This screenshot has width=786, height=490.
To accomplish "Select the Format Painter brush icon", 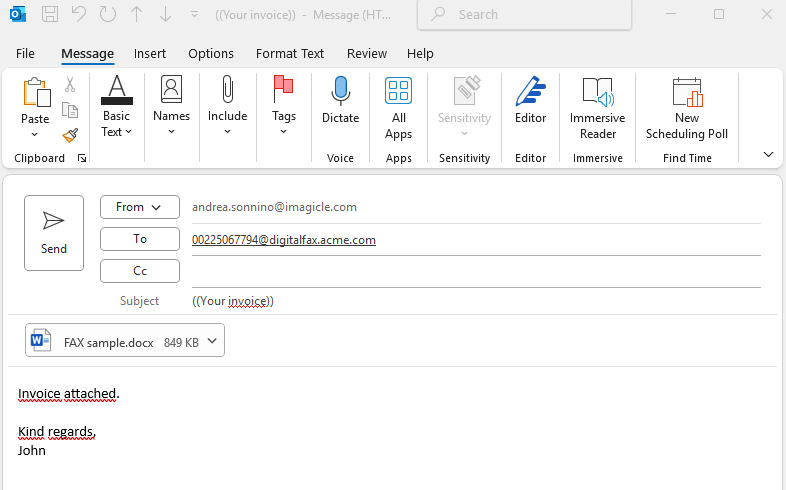I will click(x=70, y=135).
